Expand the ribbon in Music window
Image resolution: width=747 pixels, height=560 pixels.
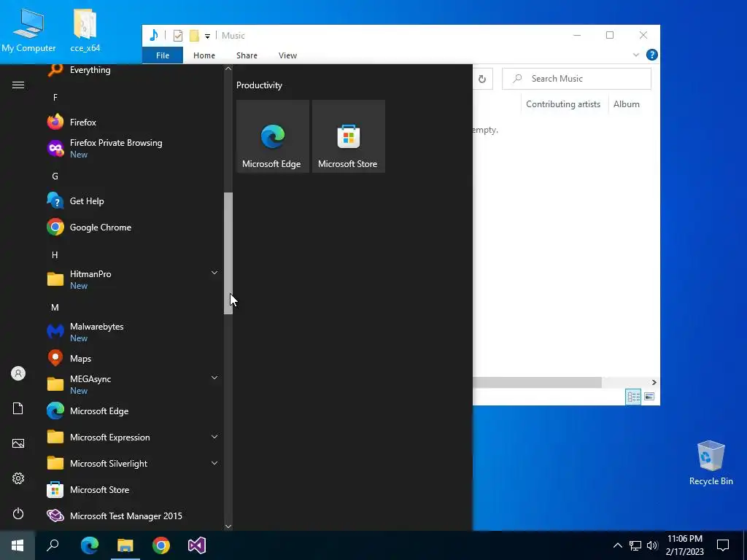[635, 55]
